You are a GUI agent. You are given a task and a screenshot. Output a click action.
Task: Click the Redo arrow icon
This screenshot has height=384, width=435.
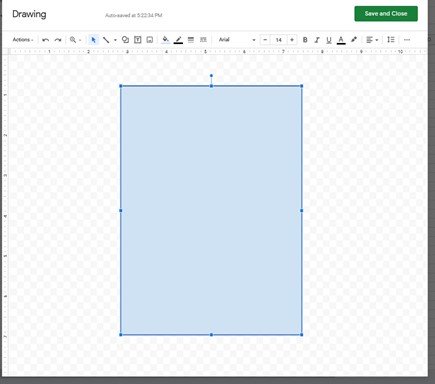[58, 40]
